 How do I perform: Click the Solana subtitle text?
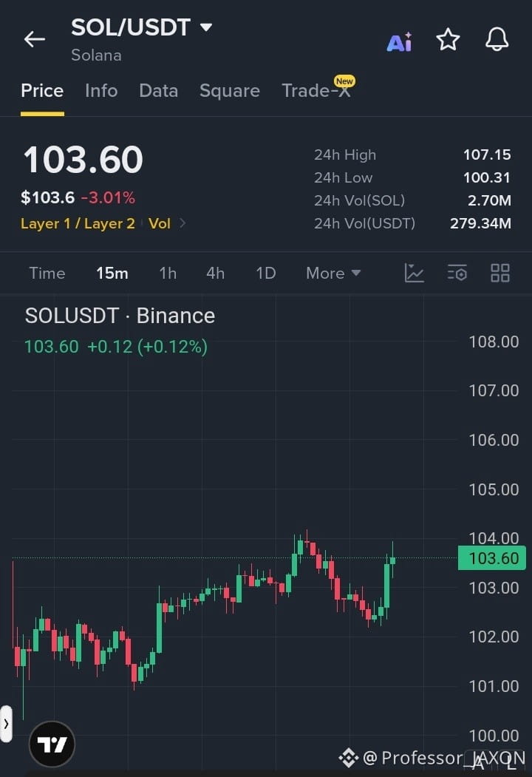[x=96, y=55]
